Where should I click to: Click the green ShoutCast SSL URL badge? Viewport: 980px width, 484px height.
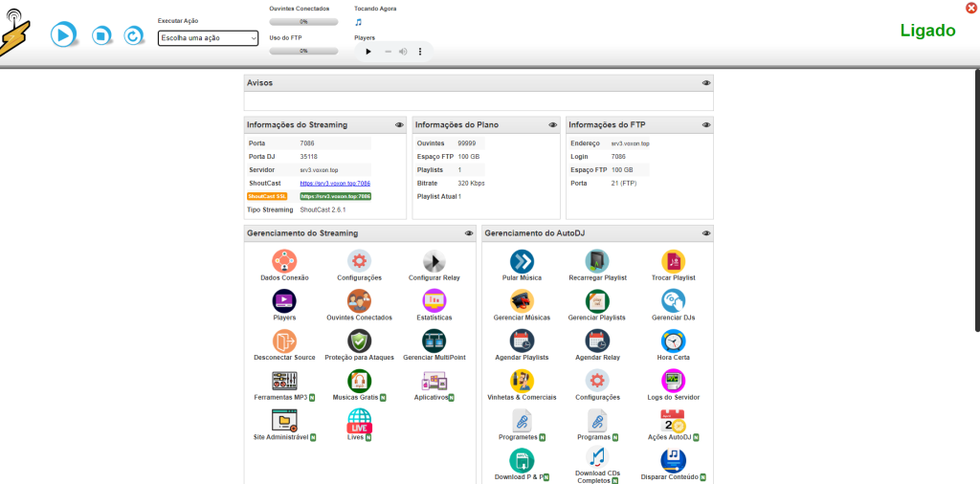pyautogui.click(x=335, y=196)
